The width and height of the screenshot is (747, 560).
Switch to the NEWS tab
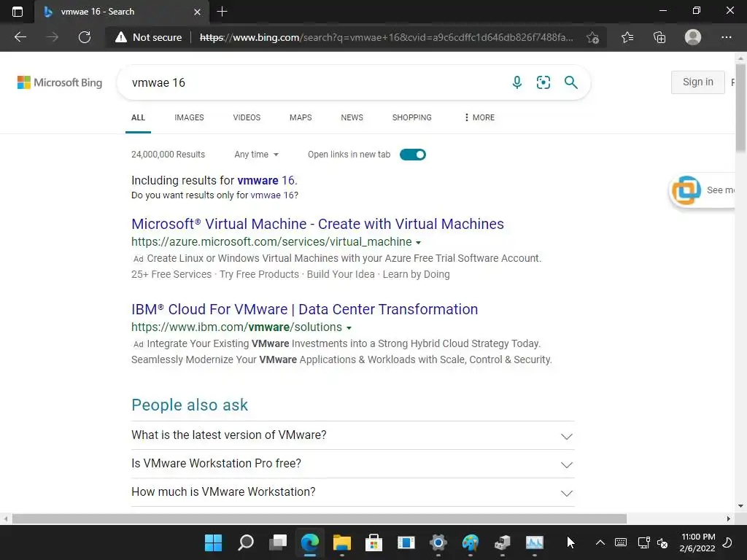coord(352,117)
